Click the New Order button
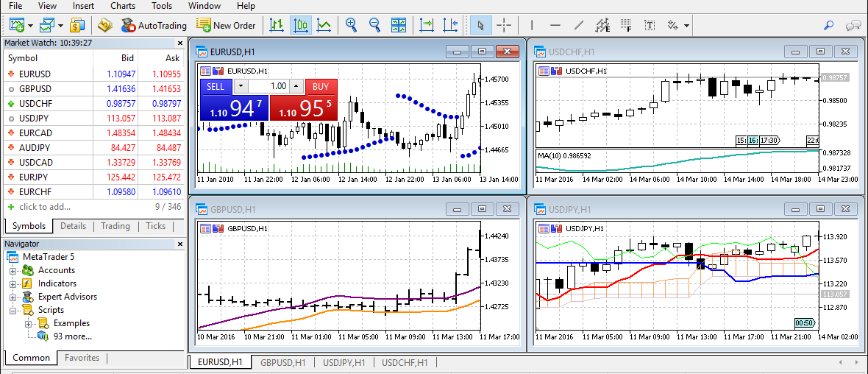The height and width of the screenshot is (374, 868). coord(226,25)
